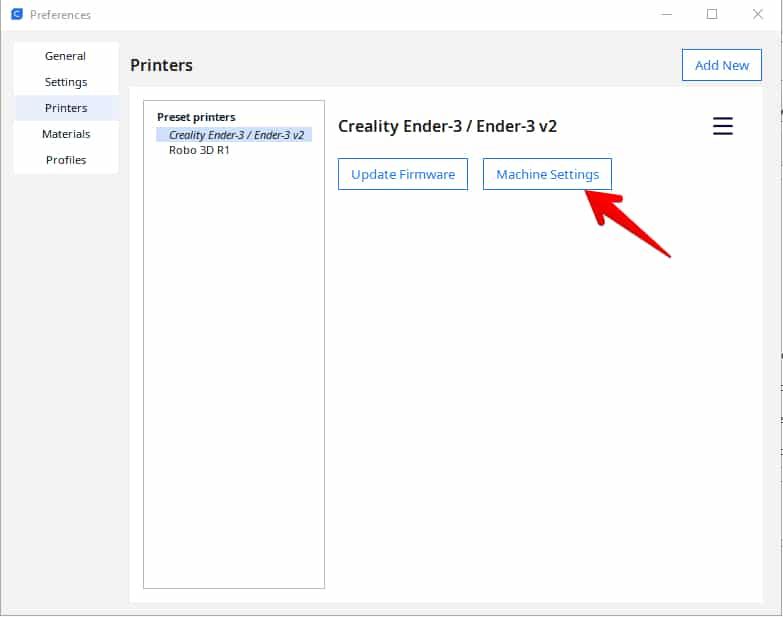Screen dimensions: 783x617
Task: Click the Add New printer button
Action: 721,65
